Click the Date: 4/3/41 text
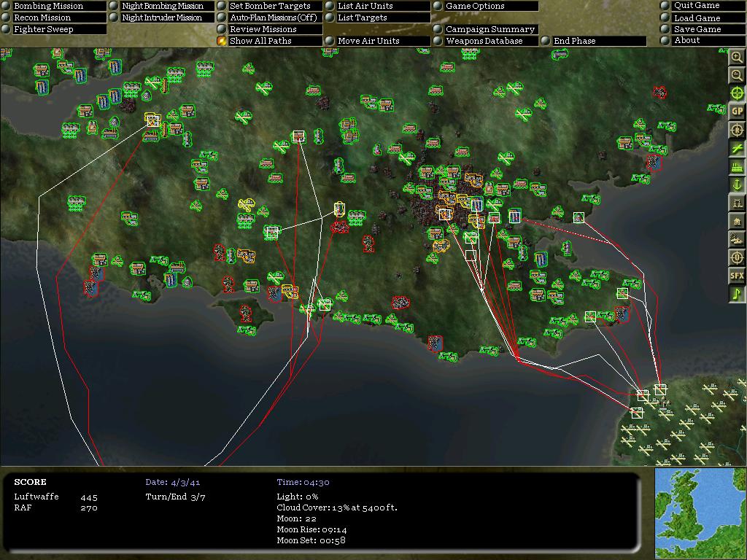The width and height of the screenshot is (747, 560). [x=171, y=482]
